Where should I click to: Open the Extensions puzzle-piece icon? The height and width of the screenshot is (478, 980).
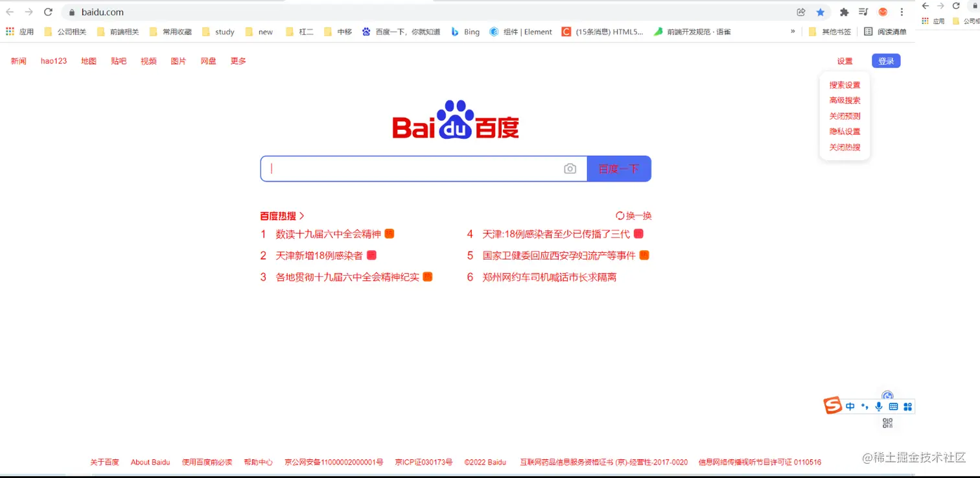pyautogui.click(x=844, y=12)
